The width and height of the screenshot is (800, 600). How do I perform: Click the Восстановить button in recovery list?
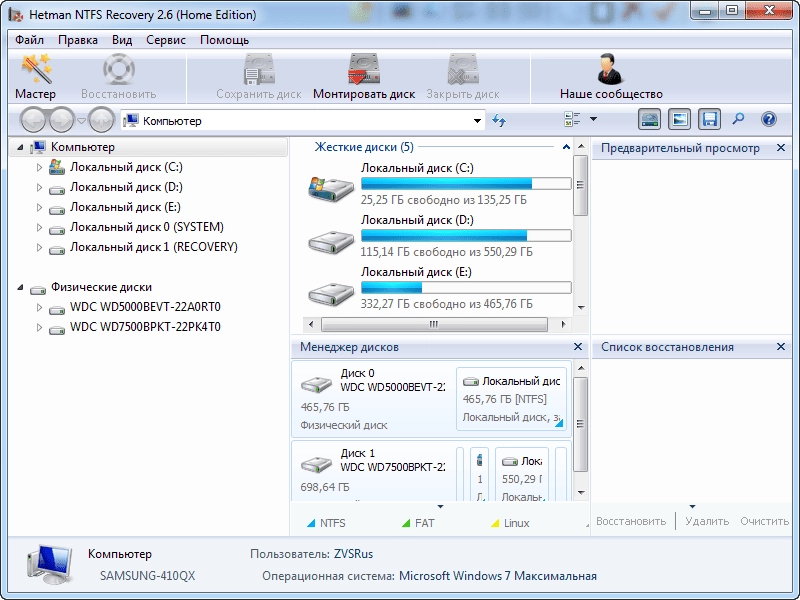click(x=631, y=521)
